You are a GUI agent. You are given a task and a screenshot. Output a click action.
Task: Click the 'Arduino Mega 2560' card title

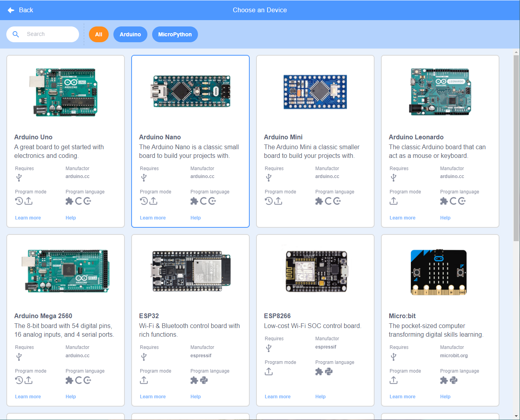click(43, 316)
